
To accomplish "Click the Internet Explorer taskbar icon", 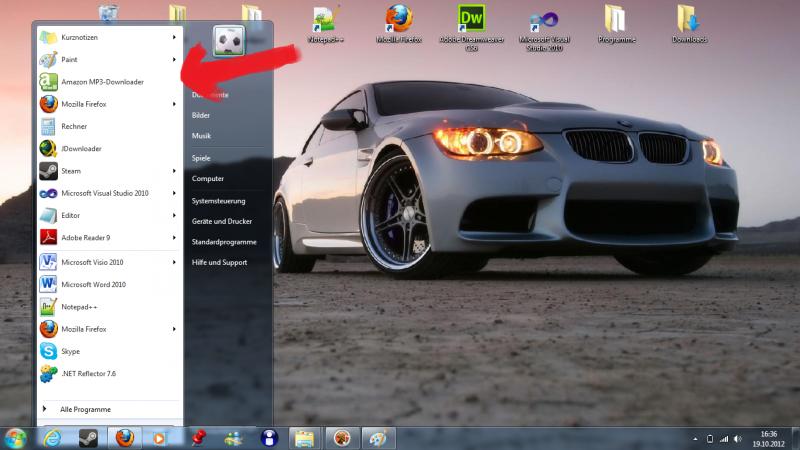I will pos(53,438).
